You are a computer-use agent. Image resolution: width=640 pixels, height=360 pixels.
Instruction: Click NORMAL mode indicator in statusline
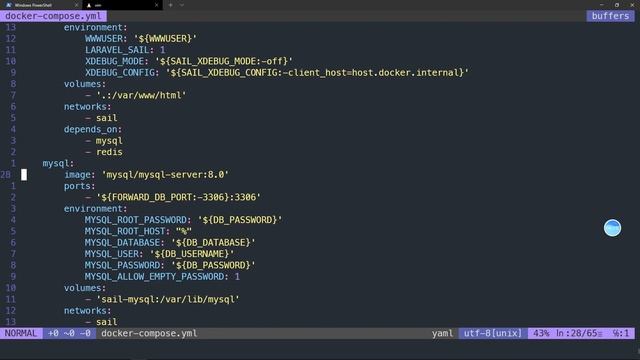pyautogui.click(x=21, y=333)
